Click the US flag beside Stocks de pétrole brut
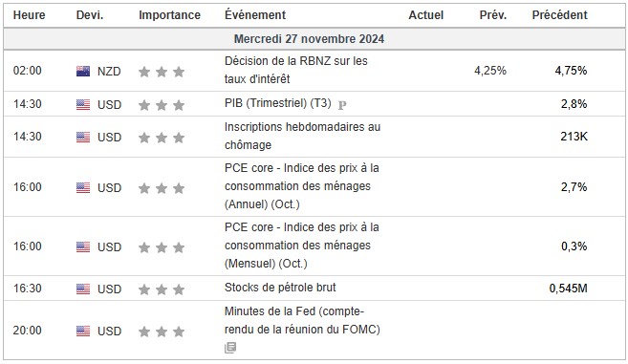628x364 pixels. tap(83, 289)
